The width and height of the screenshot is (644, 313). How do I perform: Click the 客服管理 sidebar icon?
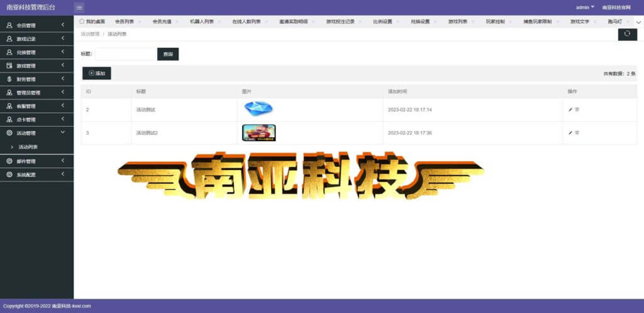click(x=9, y=106)
